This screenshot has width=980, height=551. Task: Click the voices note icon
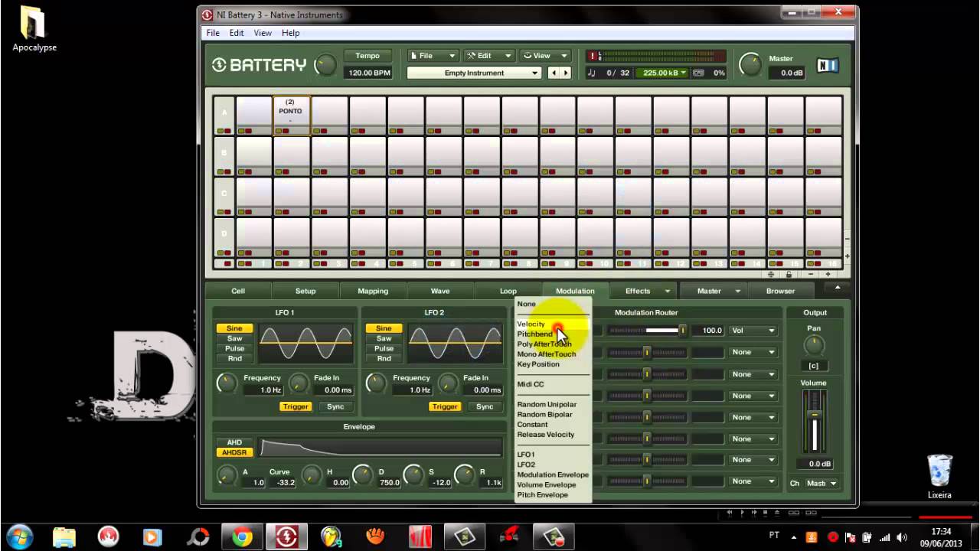[591, 73]
